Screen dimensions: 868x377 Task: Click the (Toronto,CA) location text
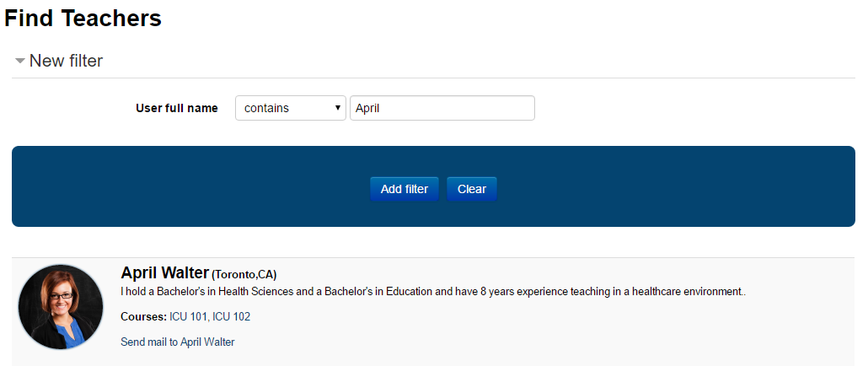point(244,274)
